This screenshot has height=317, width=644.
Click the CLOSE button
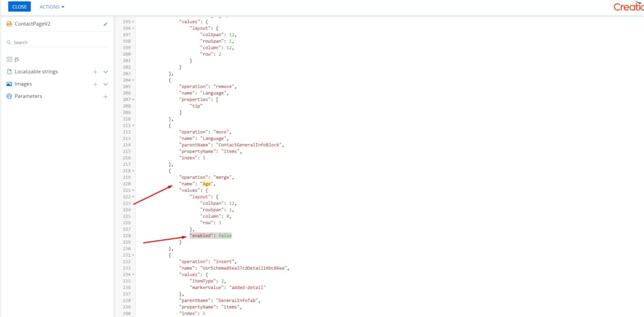[19, 7]
